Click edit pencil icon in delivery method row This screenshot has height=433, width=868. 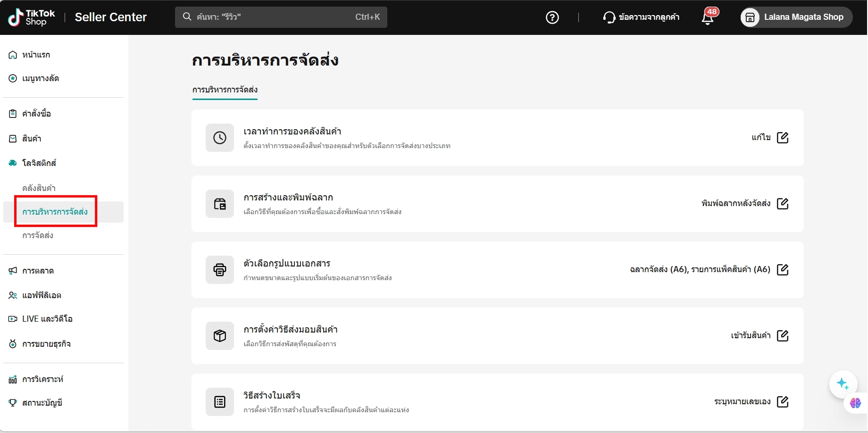pyautogui.click(x=783, y=335)
